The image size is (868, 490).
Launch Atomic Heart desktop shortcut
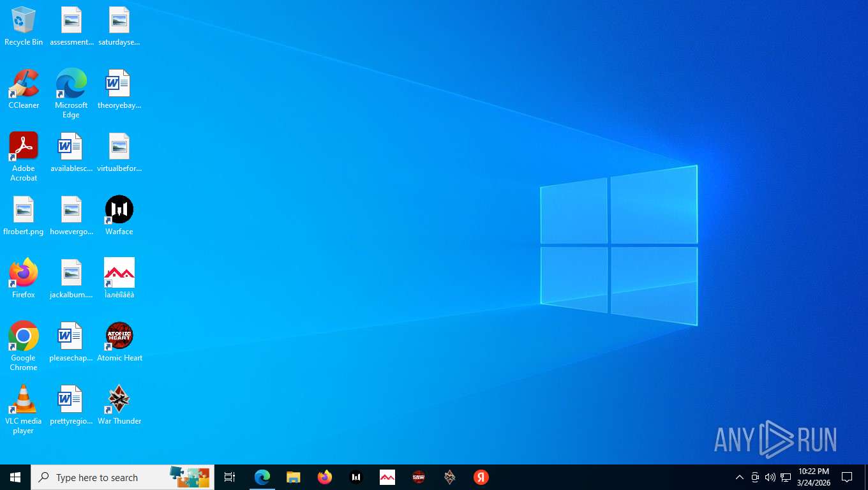tap(119, 342)
